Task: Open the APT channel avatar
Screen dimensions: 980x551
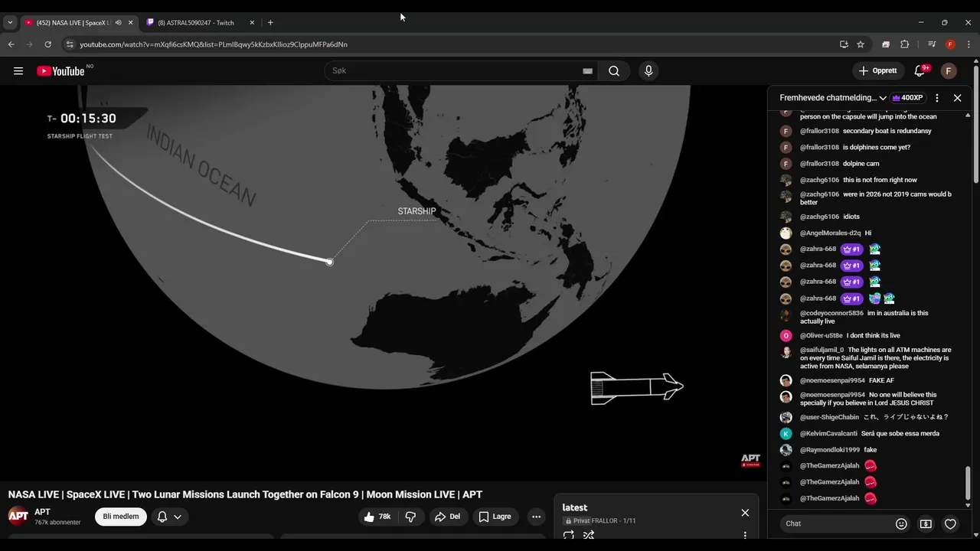Action: tap(18, 517)
